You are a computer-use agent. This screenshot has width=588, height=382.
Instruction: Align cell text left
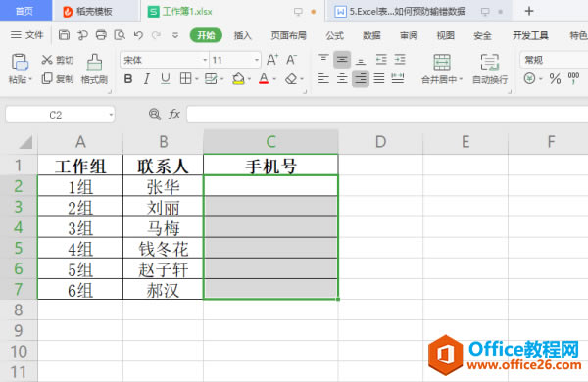pyautogui.click(x=323, y=78)
